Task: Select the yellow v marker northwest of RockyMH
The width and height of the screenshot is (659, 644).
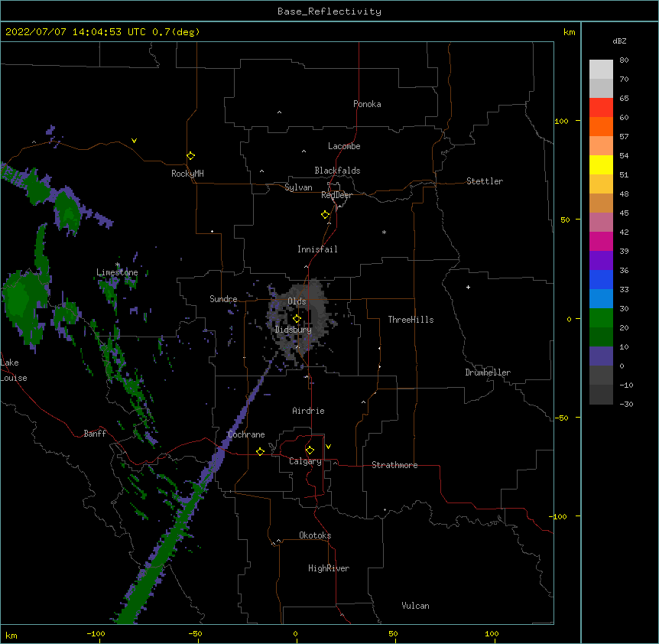Action: (134, 141)
